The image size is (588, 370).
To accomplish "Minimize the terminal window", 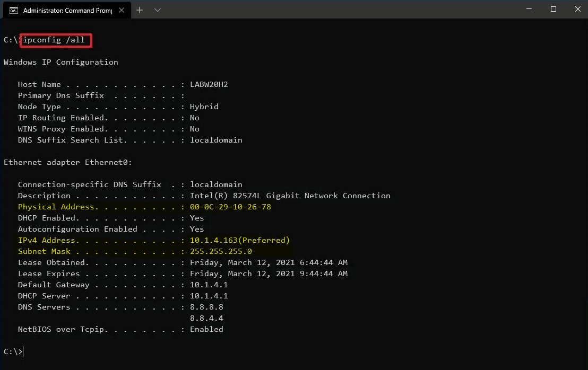I will [529, 9].
